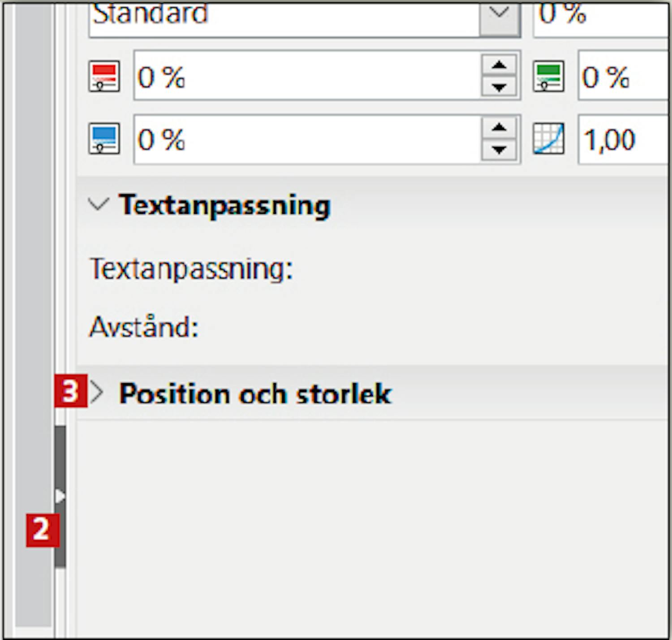
Task: Decrease the red percentage value
Action: tap(499, 87)
